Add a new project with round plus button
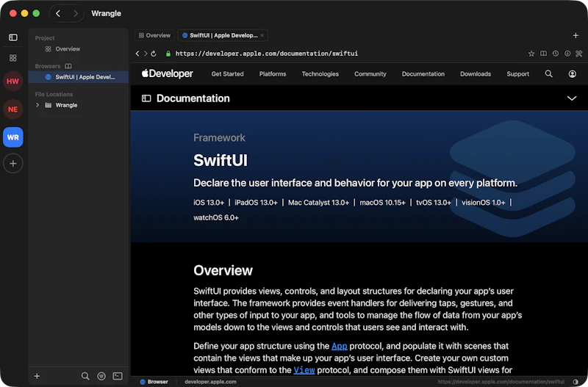 click(13, 164)
